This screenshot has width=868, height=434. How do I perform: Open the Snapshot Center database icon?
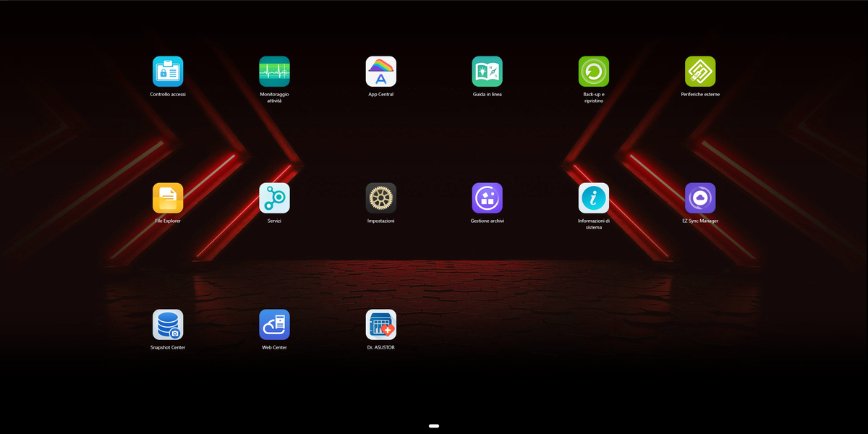click(168, 325)
